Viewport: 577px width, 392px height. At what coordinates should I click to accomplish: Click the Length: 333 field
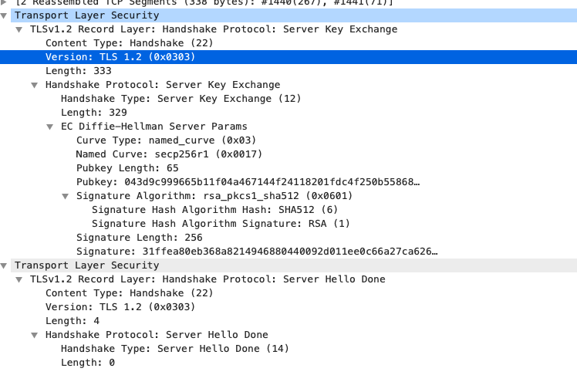click(x=78, y=71)
